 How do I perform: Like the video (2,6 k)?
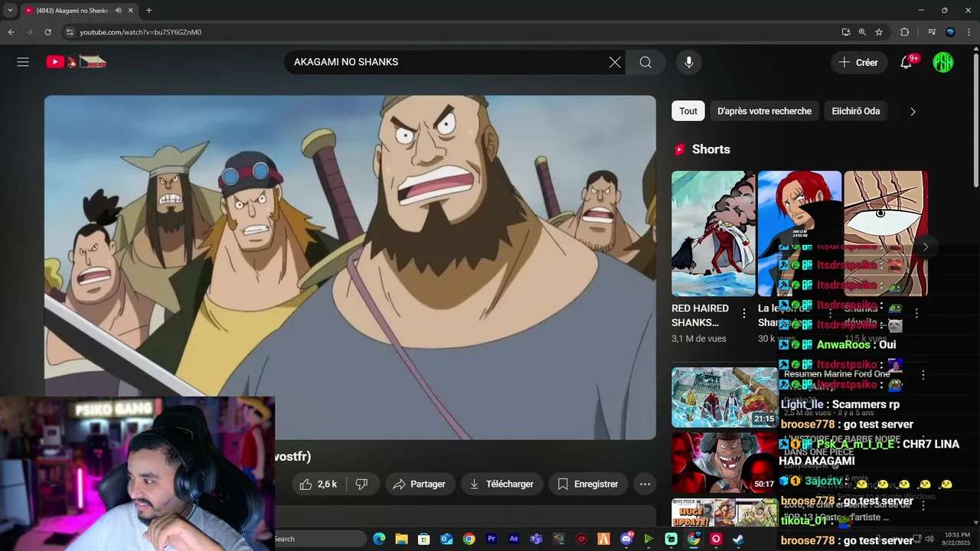318,484
